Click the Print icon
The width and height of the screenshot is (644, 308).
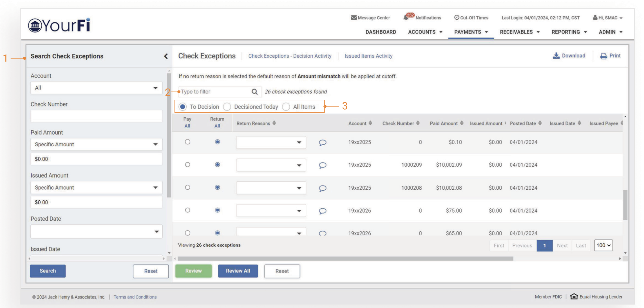click(x=603, y=56)
